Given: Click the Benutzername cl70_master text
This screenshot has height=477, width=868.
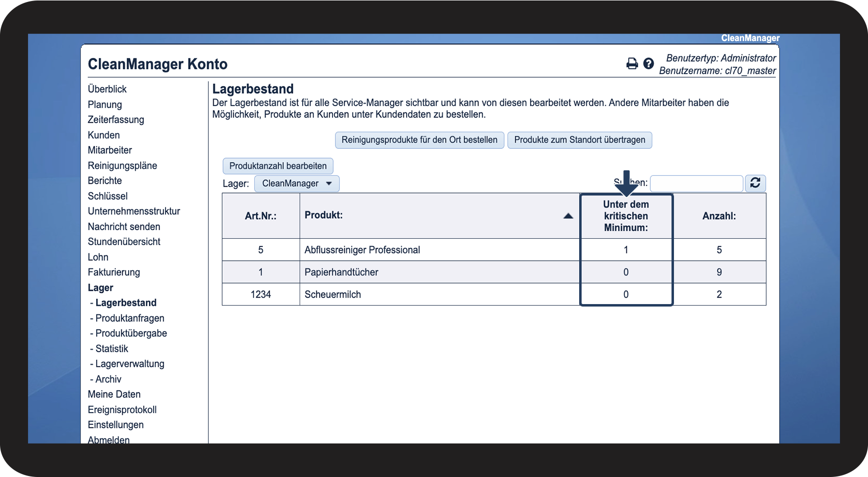Looking at the screenshot, I should (718, 71).
